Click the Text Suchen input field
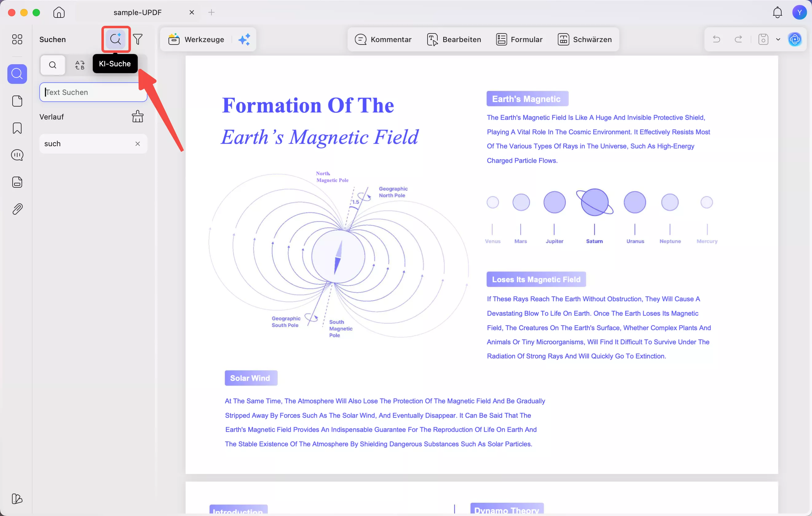Screen dimensions: 812x516 coord(93,92)
